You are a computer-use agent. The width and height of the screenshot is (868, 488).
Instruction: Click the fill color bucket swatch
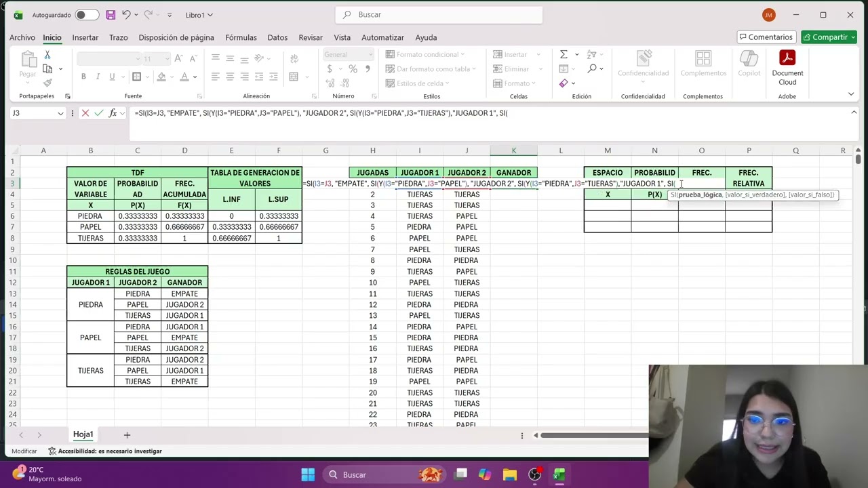161,77
